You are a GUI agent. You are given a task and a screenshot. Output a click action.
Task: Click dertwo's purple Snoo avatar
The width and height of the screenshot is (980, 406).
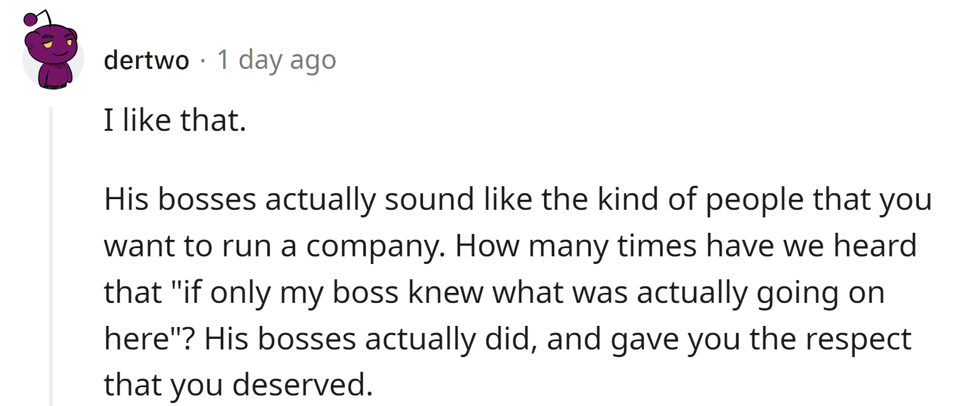pyautogui.click(x=53, y=57)
